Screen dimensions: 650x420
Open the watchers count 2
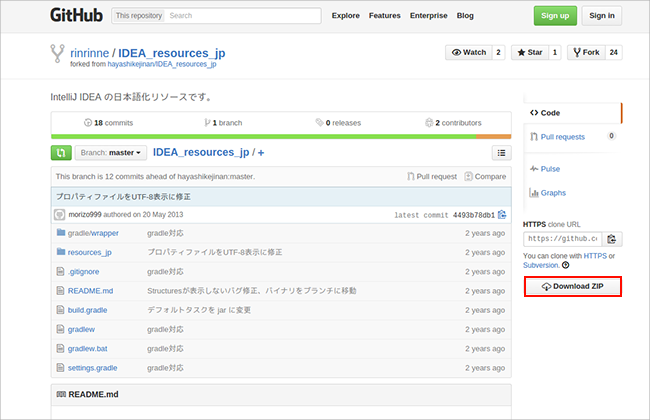(x=498, y=52)
